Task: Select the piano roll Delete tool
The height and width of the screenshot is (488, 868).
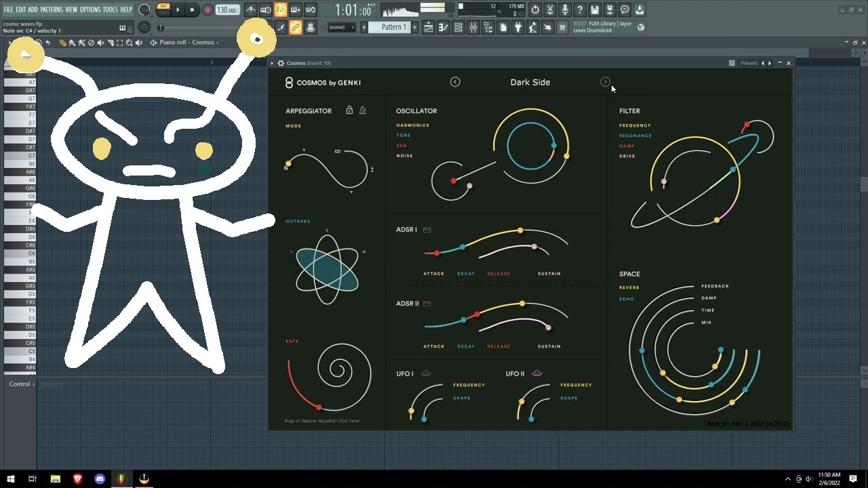Action: point(92,43)
